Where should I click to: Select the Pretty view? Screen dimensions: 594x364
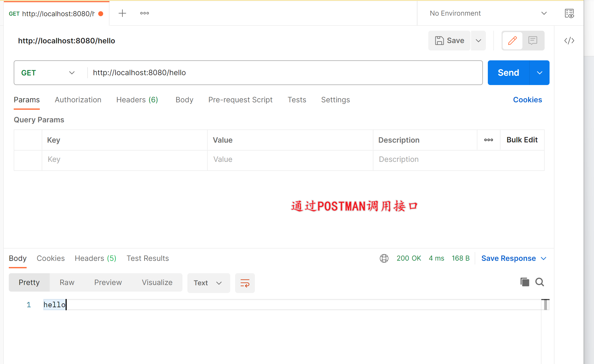click(x=29, y=283)
